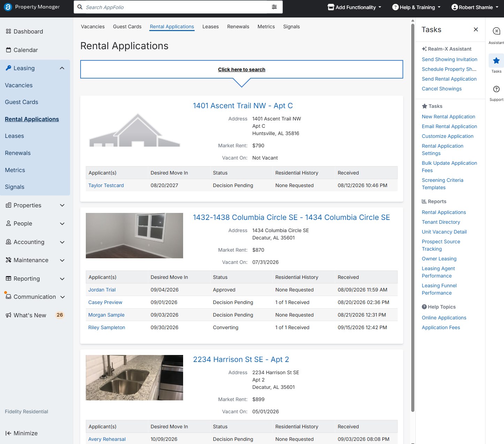
Task: Go to Renewals in the sidebar
Action: tap(18, 153)
